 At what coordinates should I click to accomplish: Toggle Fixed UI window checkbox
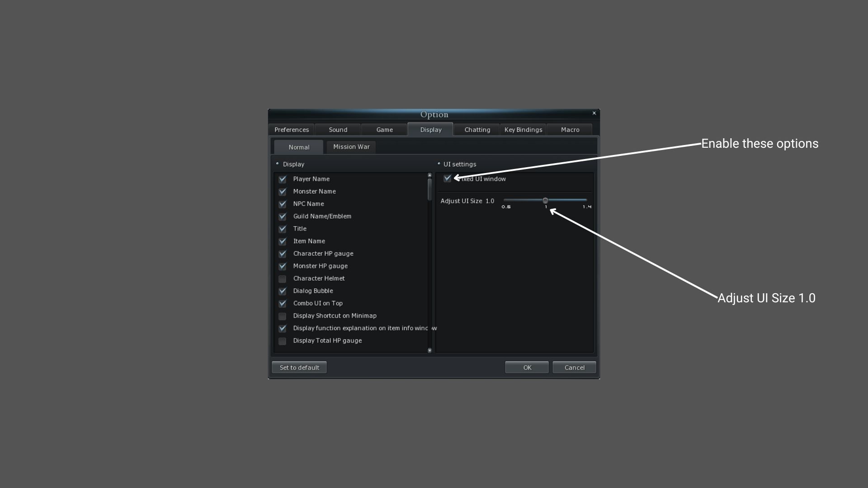(x=448, y=178)
